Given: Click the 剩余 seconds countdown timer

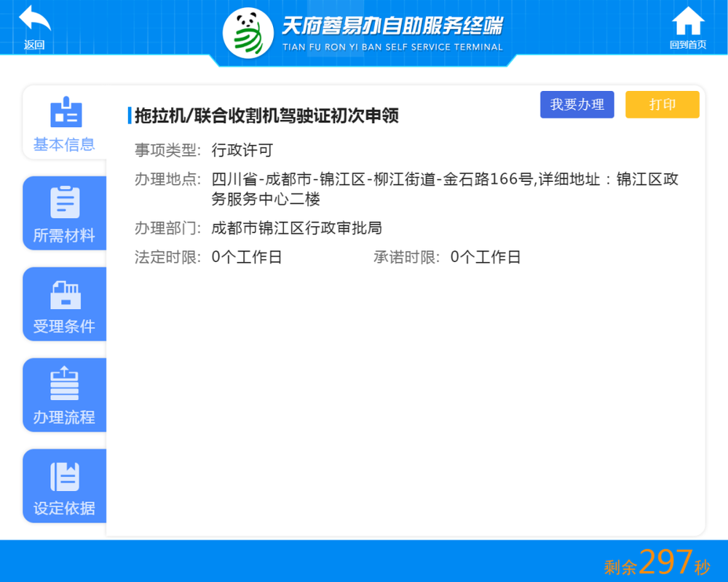Looking at the screenshot, I should tap(657, 562).
